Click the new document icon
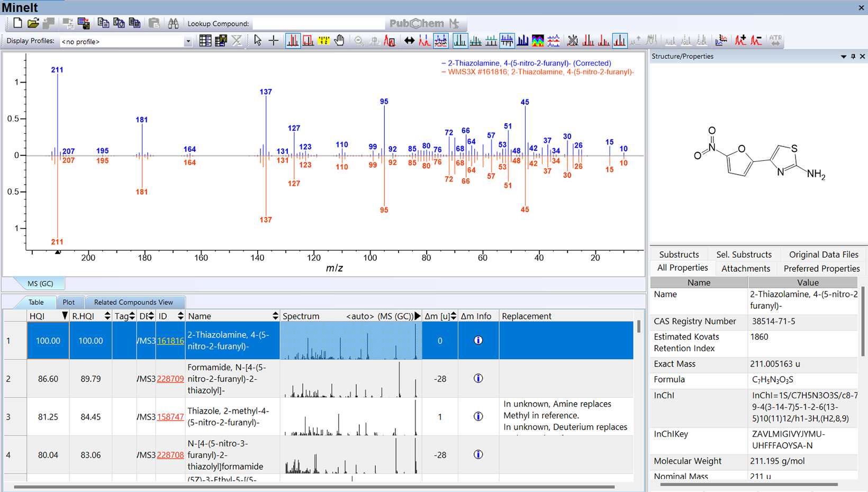This screenshot has width=868, height=492. pyautogui.click(x=17, y=23)
